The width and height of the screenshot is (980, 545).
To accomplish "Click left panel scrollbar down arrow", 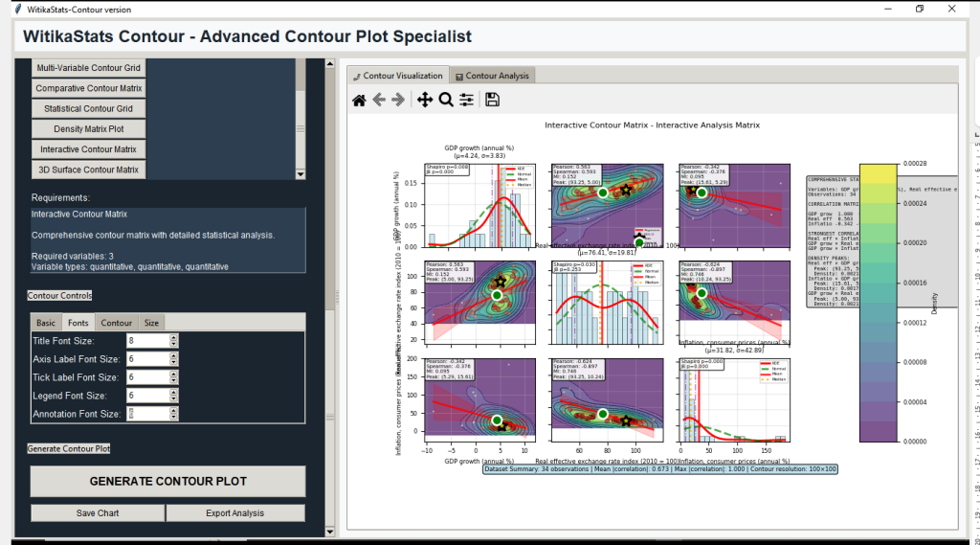I will (330, 532).
